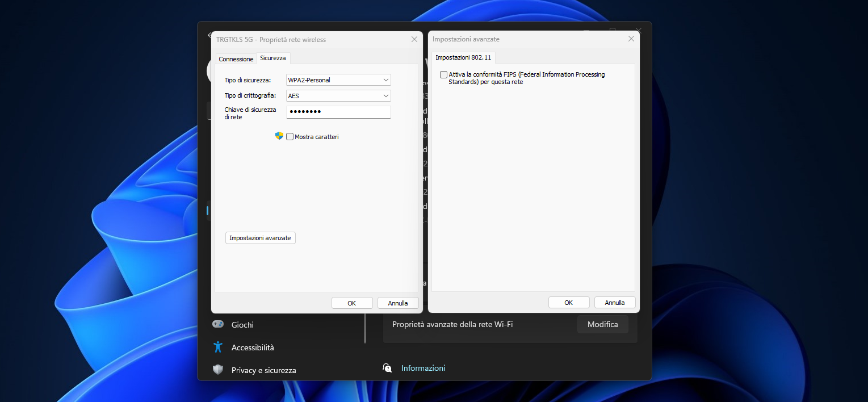The image size is (868, 402).
Task: Click the Informazioni help bubble icon
Action: pos(387,368)
